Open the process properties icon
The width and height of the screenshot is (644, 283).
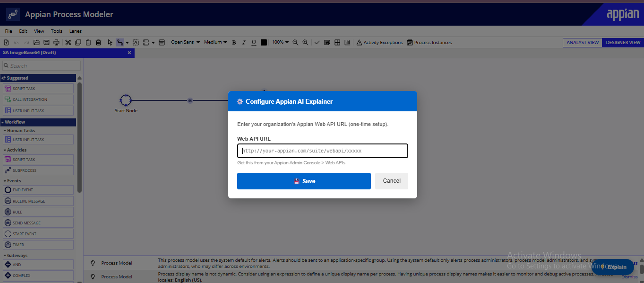(162, 42)
